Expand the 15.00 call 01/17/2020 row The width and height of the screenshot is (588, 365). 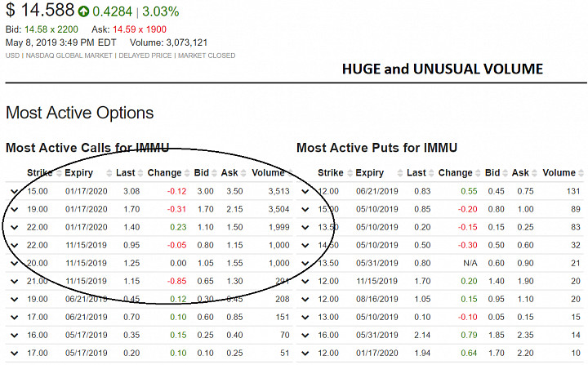coord(14,192)
